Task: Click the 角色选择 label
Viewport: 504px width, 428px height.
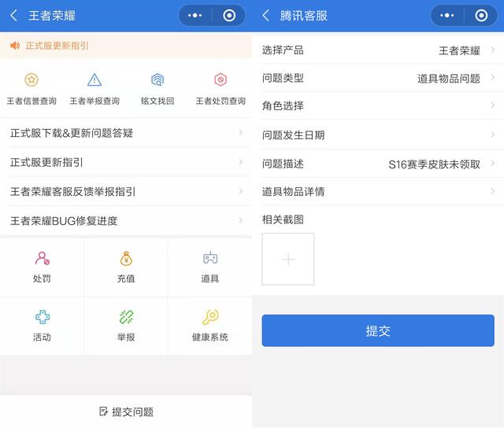Action: pyautogui.click(x=283, y=105)
